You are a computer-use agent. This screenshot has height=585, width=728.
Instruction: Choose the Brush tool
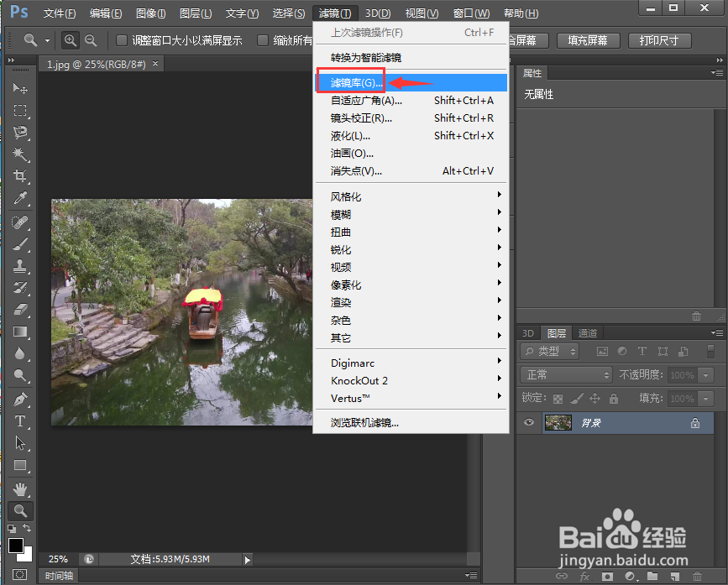pyautogui.click(x=20, y=245)
